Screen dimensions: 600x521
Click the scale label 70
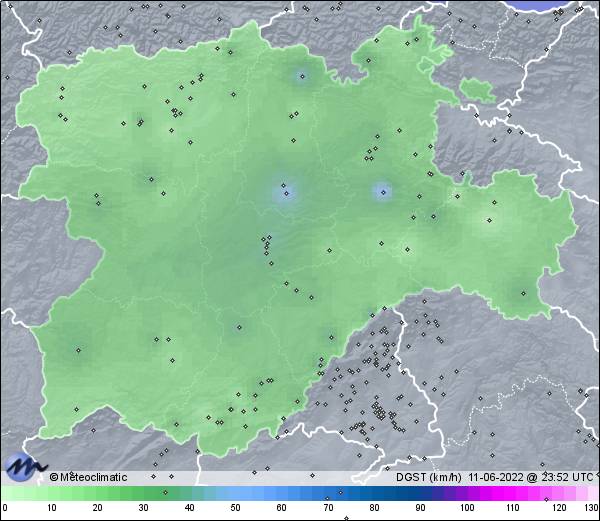pos(328,508)
